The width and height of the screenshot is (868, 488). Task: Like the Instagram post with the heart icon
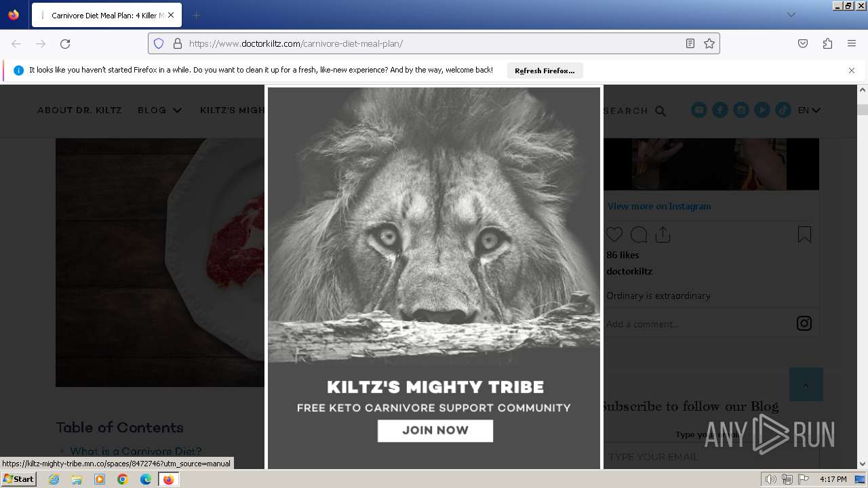point(614,235)
